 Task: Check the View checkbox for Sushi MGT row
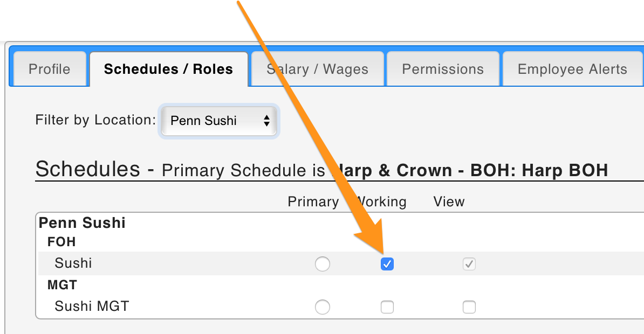click(x=469, y=307)
